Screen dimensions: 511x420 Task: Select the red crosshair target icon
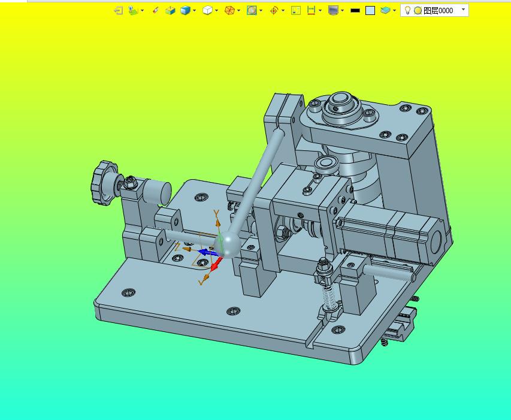point(274,11)
